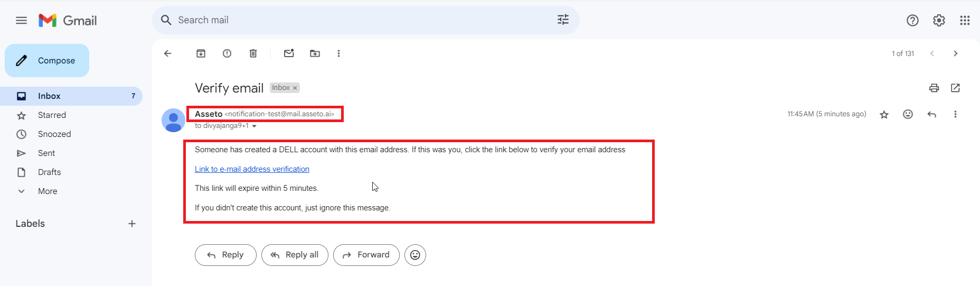Remove the Inbox label from email
The width and height of the screenshot is (980, 286).
295,88
